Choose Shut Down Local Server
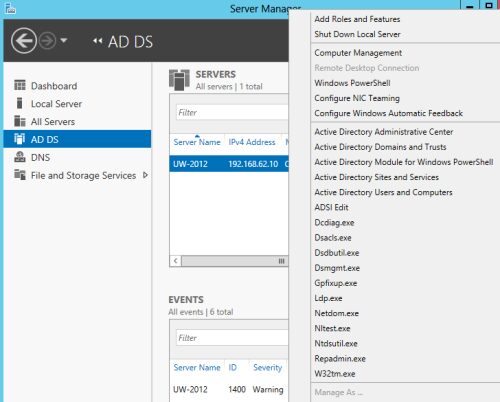 click(x=357, y=34)
